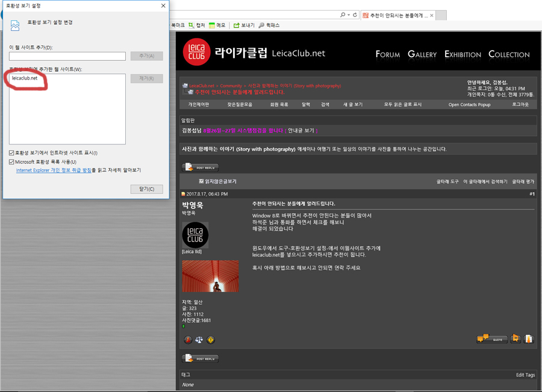Click the new tab button

point(441,16)
